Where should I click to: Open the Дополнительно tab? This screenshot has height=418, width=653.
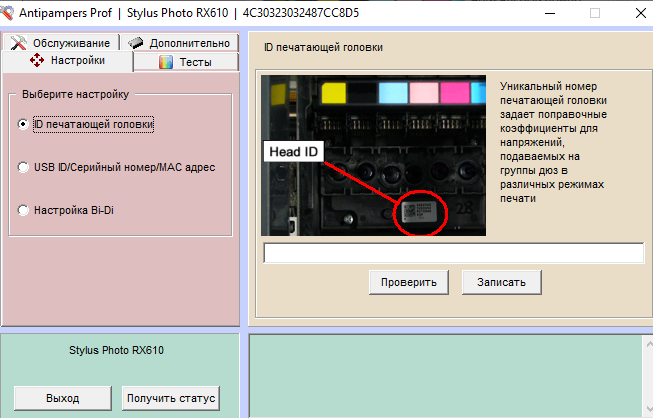coord(179,42)
